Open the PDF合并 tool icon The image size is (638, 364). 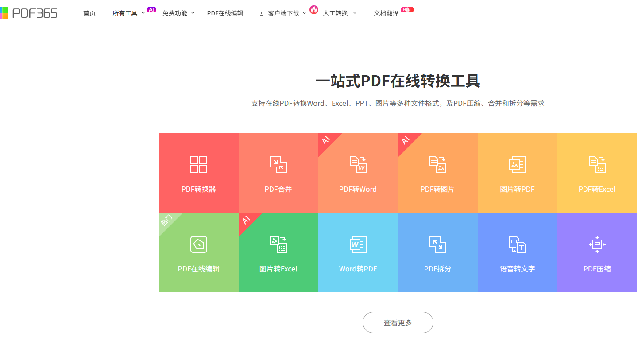pyautogui.click(x=278, y=164)
